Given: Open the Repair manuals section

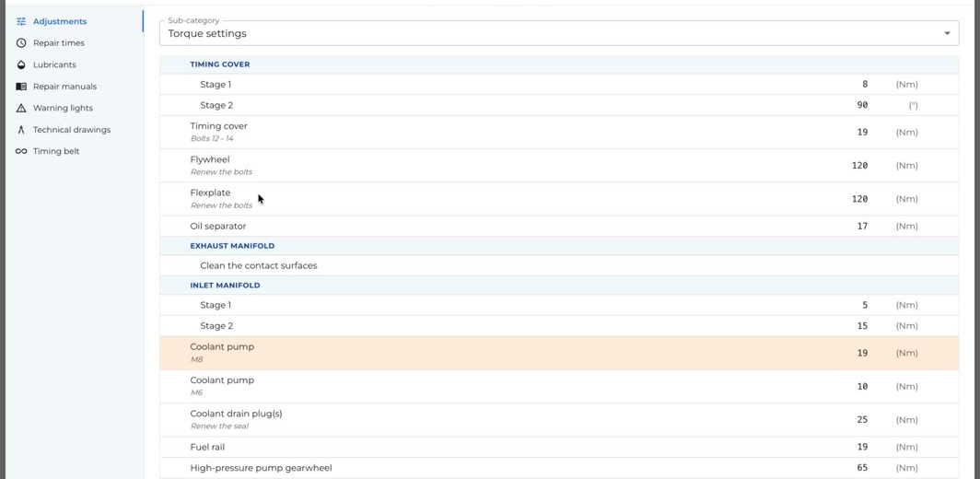Looking at the screenshot, I should (x=75, y=87).
